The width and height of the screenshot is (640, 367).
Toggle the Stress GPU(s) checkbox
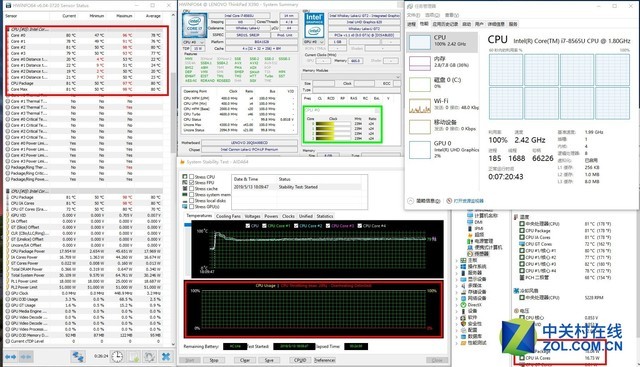(x=191, y=207)
